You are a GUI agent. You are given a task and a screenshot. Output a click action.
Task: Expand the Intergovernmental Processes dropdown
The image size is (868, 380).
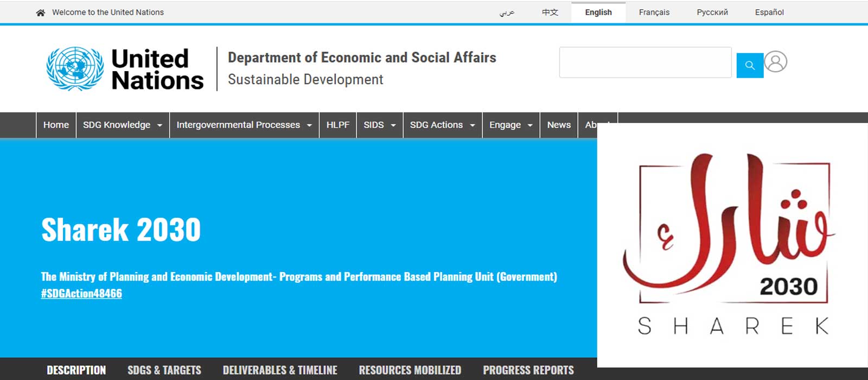(x=244, y=125)
